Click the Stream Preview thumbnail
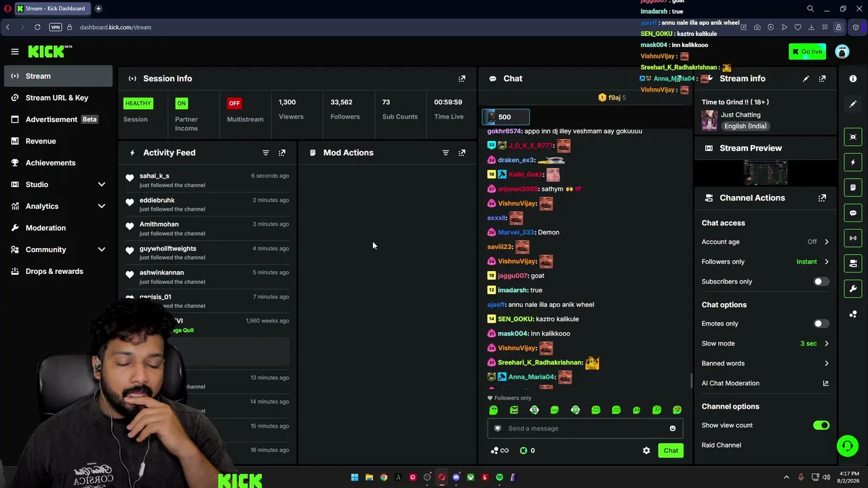 (x=766, y=173)
